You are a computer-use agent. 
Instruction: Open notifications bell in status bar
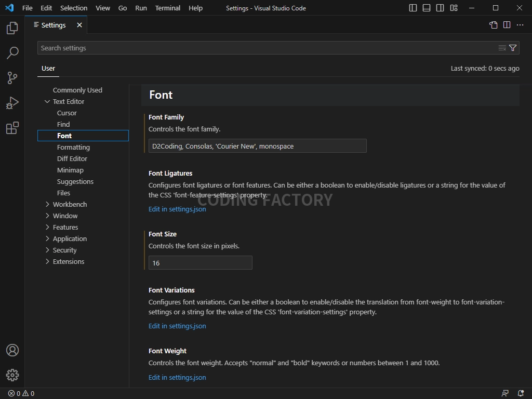coord(521,394)
